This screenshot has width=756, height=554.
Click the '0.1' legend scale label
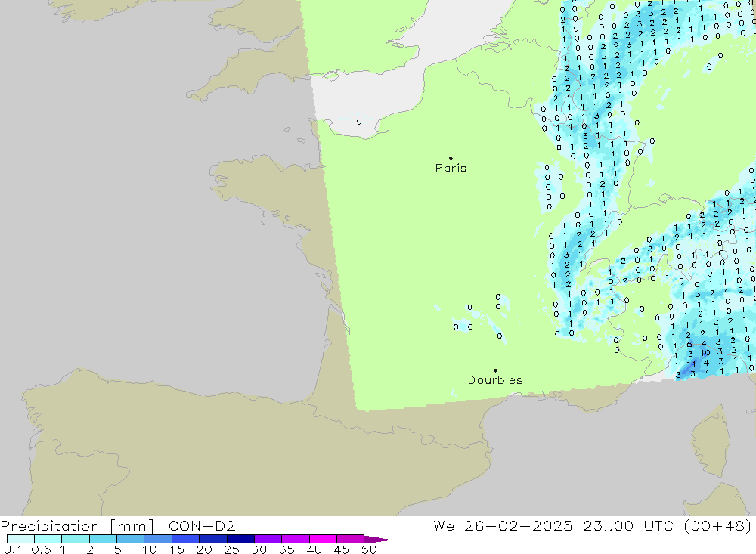[13, 549]
